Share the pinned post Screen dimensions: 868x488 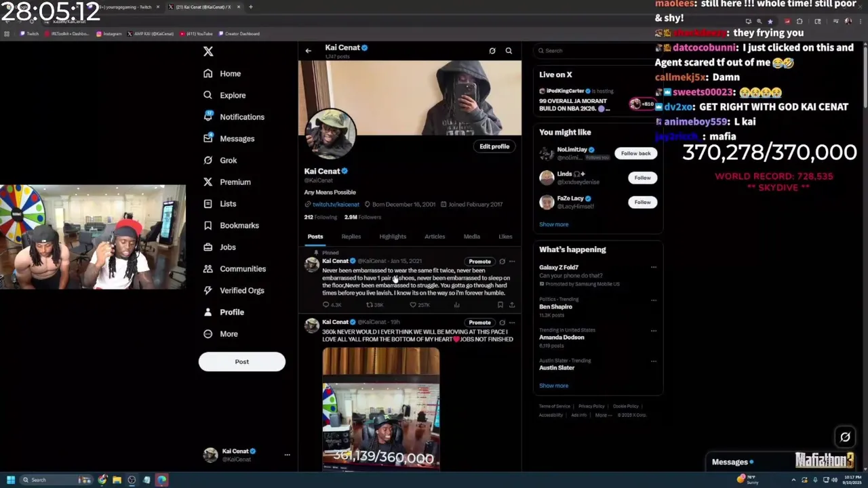tap(512, 305)
